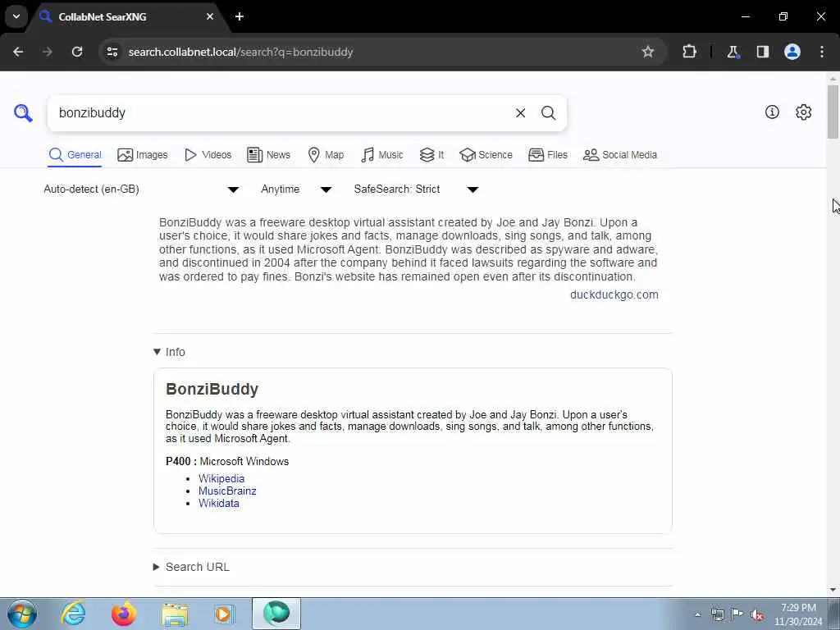Launch Firefox from the taskbar
Image resolution: width=840 pixels, height=630 pixels.
click(124, 614)
